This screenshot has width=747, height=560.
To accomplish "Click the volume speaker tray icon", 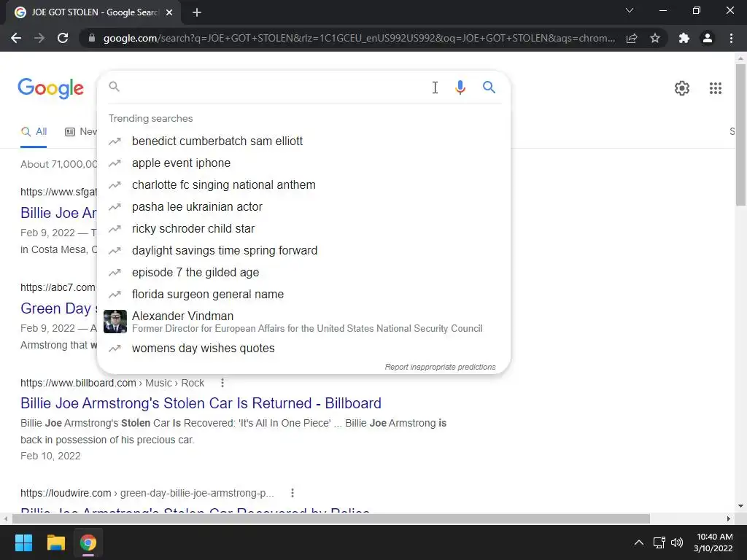I will [677, 542].
